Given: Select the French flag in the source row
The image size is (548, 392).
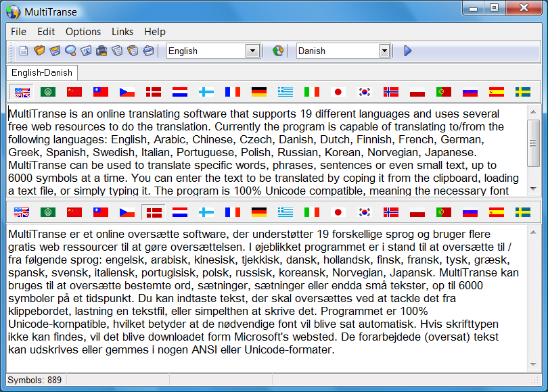Looking at the screenshot, I should tap(232, 91).
